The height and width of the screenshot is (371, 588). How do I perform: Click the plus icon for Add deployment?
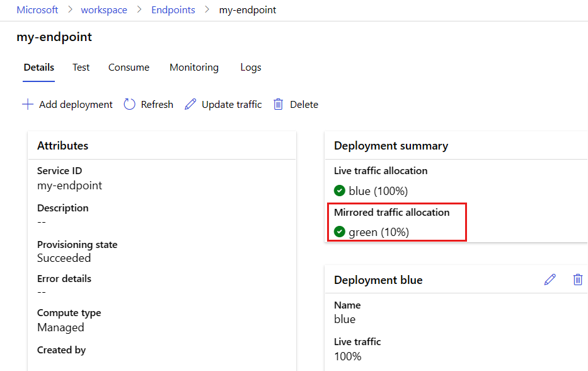point(28,105)
